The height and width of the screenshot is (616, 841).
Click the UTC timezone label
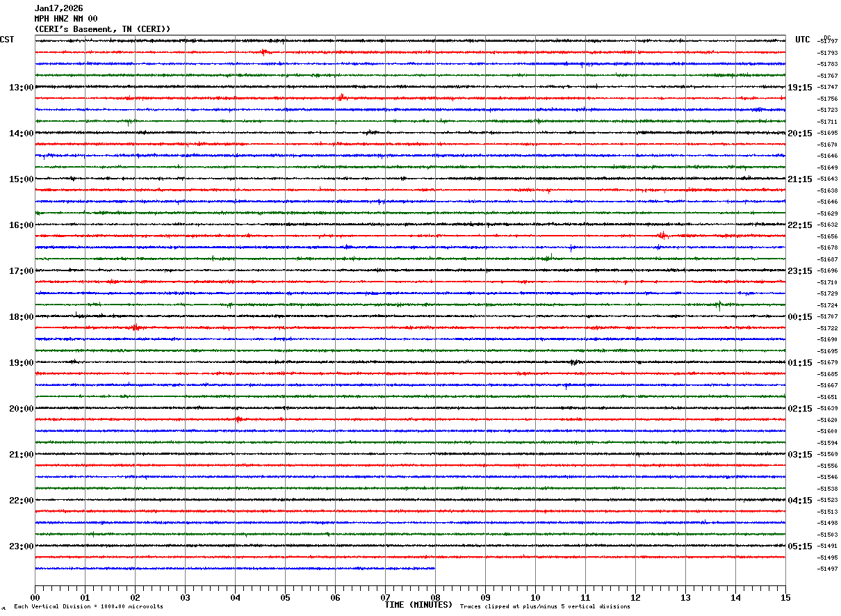pyautogui.click(x=803, y=40)
